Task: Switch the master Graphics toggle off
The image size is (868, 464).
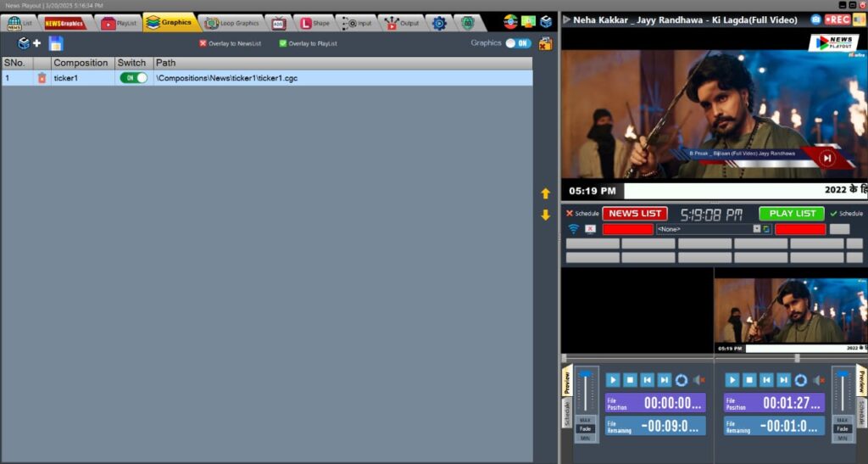Action: 519,43
